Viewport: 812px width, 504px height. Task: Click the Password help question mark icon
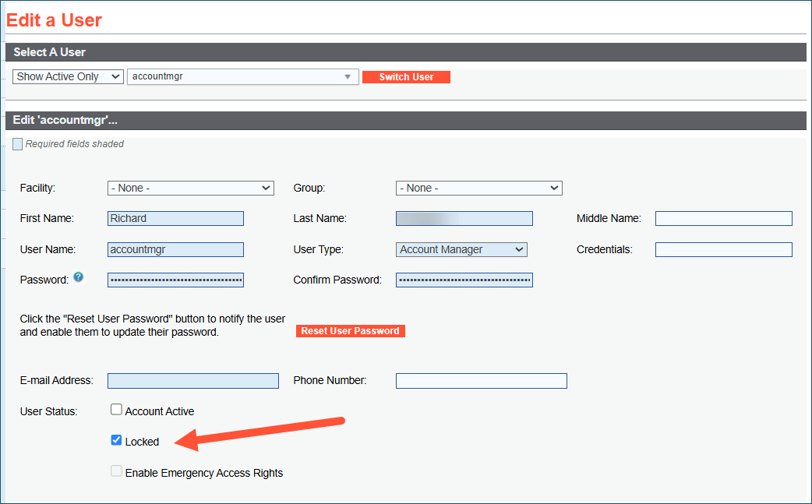(x=78, y=277)
